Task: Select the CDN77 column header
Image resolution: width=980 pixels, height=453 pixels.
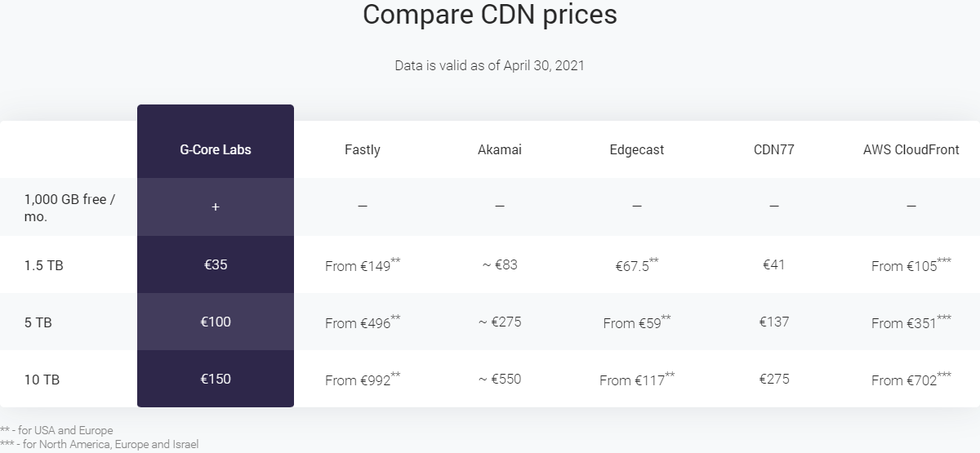Action: (x=773, y=150)
